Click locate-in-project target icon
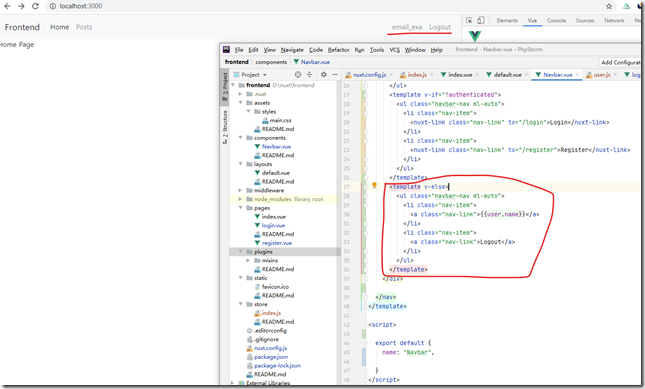 (x=298, y=74)
